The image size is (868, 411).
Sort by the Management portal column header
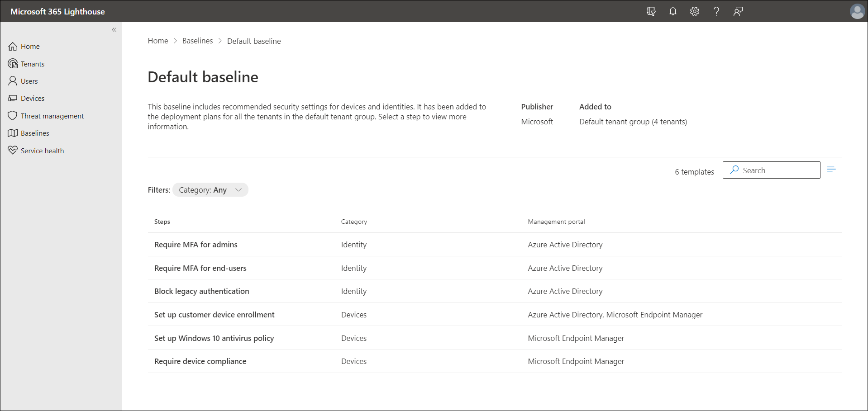556,222
